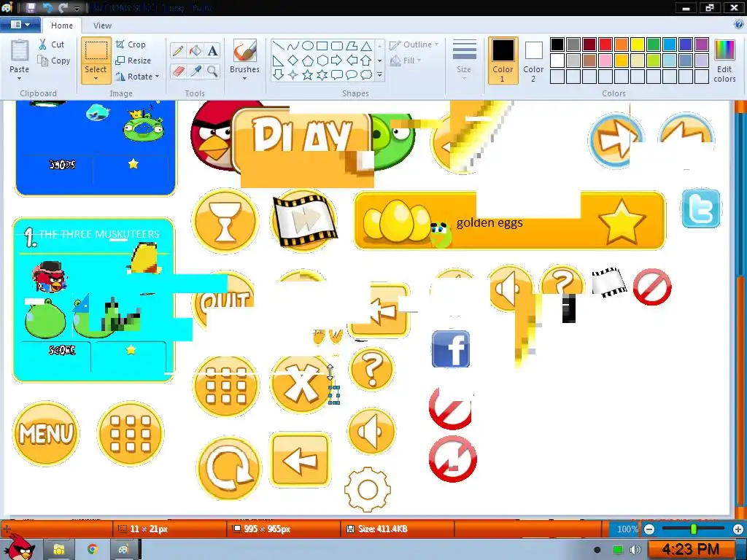
Task: Open the Fill dropdown
Action: click(x=406, y=61)
